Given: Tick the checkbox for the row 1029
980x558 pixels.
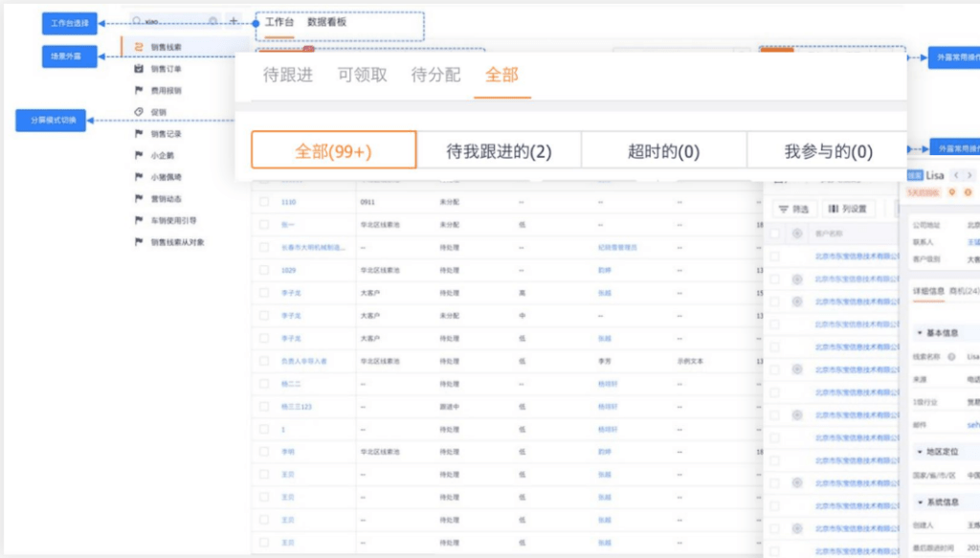Looking at the screenshot, I should pos(263,271).
